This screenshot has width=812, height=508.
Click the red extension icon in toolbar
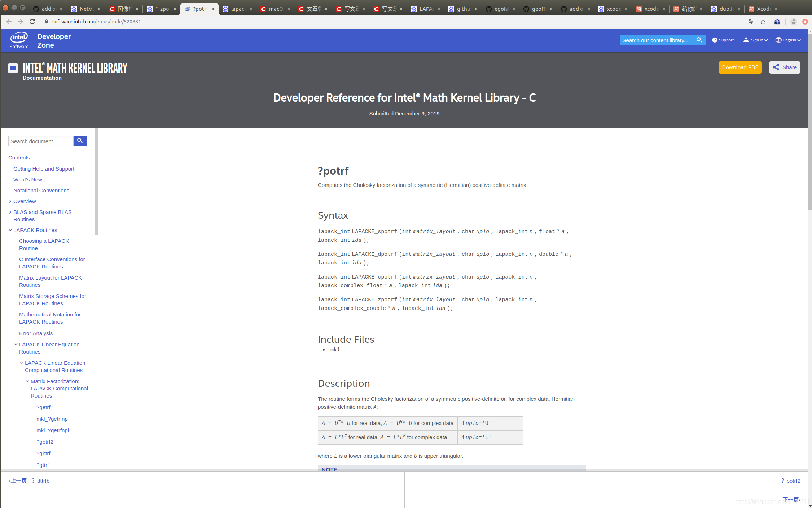click(805, 22)
